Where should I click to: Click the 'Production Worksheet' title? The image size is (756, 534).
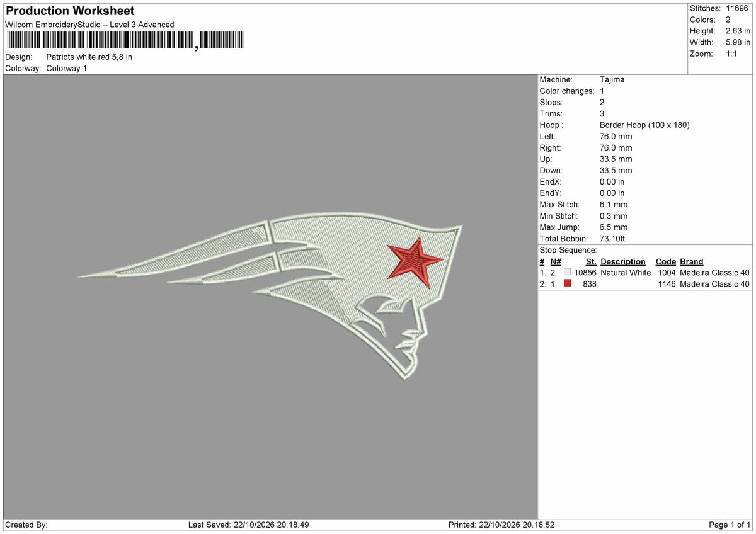coord(70,11)
